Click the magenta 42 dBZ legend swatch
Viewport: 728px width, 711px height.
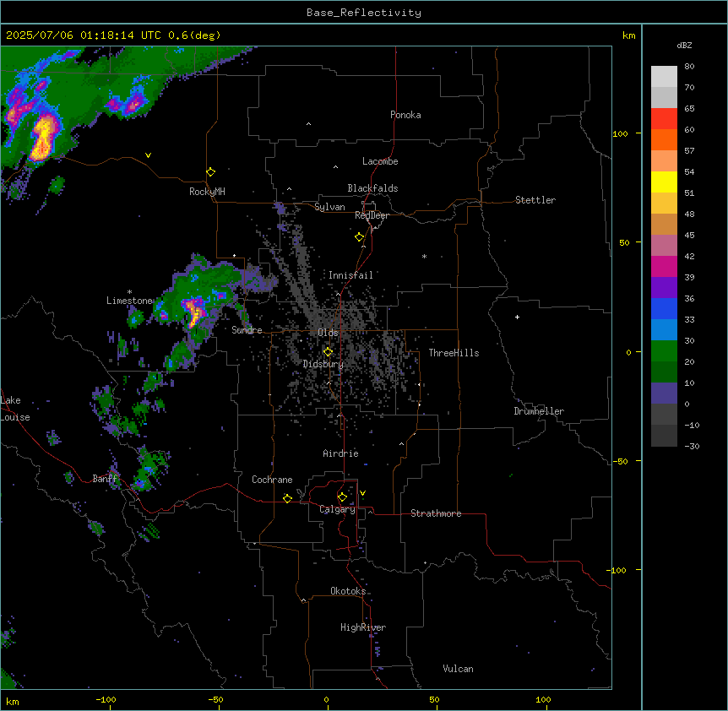pyautogui.click(x=664, y=266)
